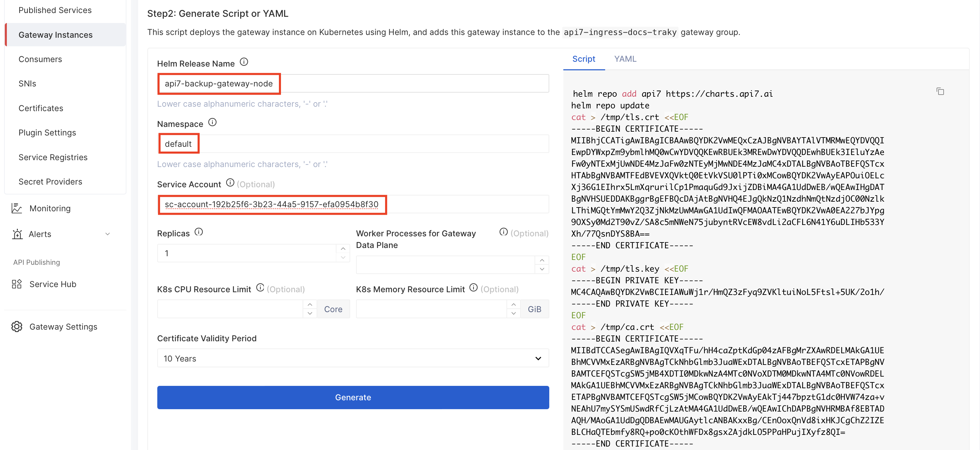Click the Alerts bell icon
This screenshot has width=980, height=450.
click(17, 234)
